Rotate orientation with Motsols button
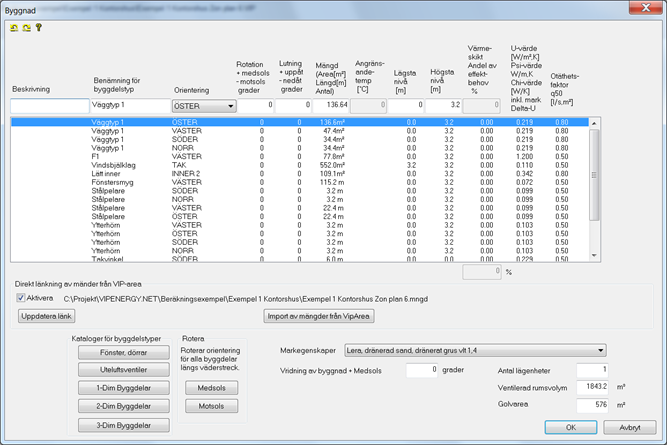This screenshot has height=445, width=667. 211,406
